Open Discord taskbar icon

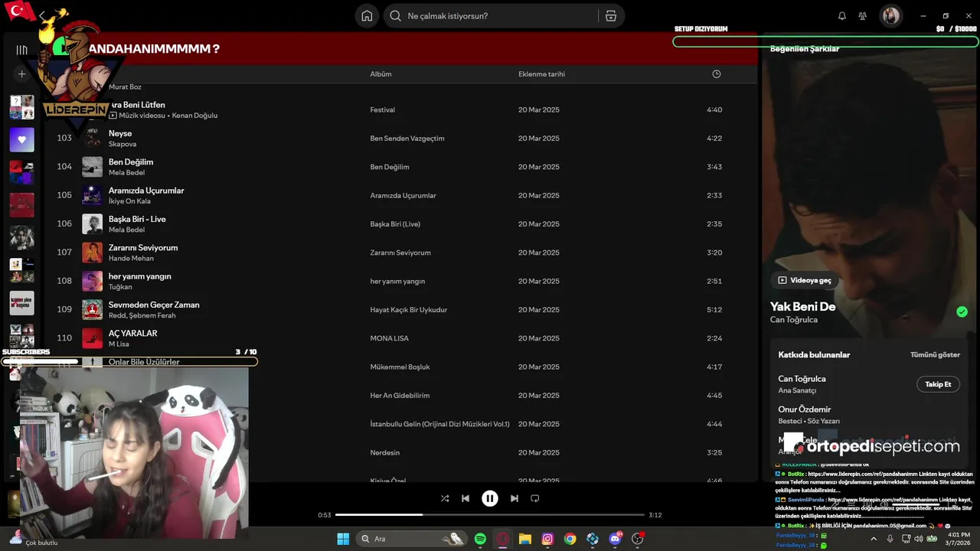(x=615, y=539)
